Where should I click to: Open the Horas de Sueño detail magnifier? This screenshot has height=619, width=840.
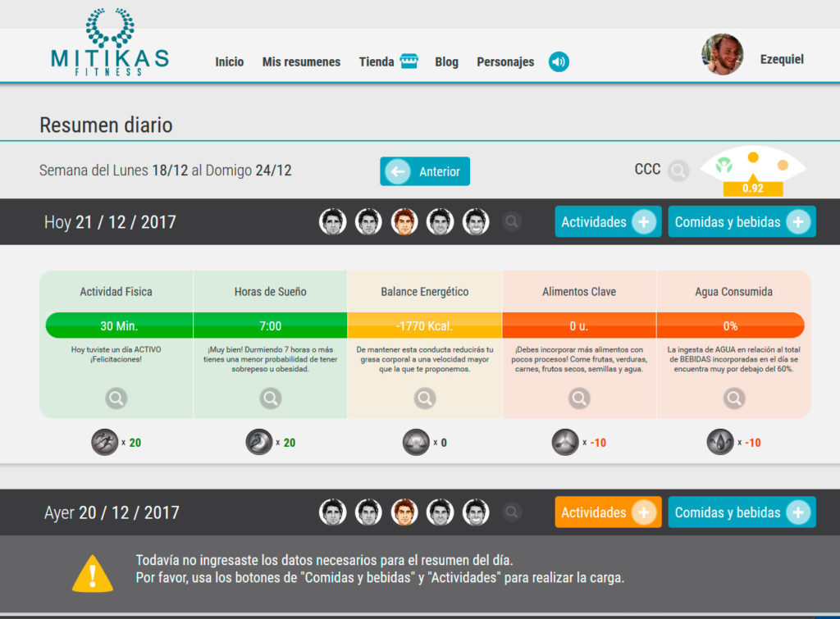pos(270,398)
